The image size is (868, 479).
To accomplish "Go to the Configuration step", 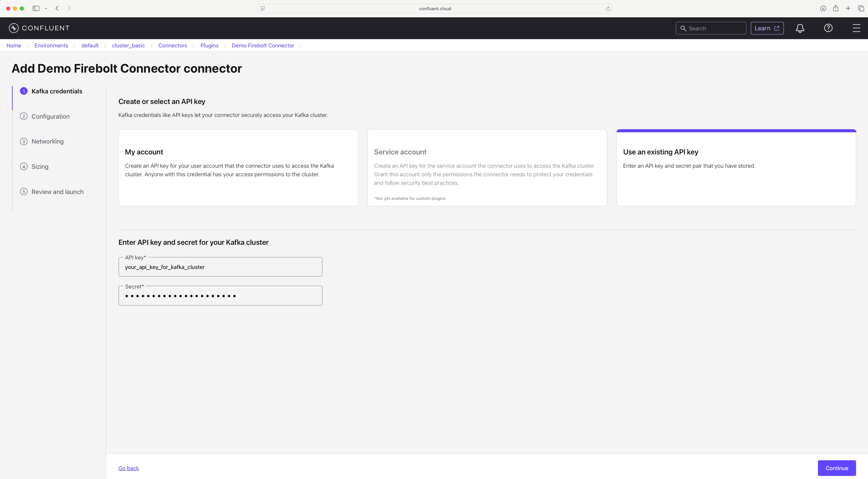I will [50, 116].
